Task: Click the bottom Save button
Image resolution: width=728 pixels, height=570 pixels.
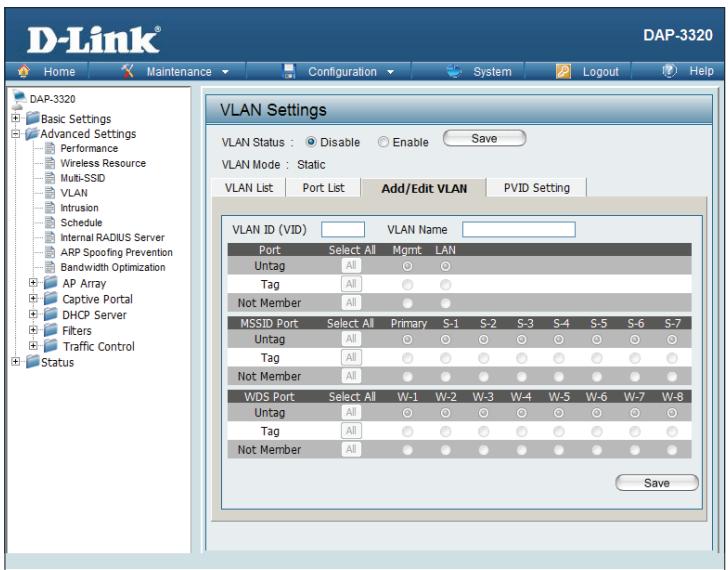Action: 656,483
